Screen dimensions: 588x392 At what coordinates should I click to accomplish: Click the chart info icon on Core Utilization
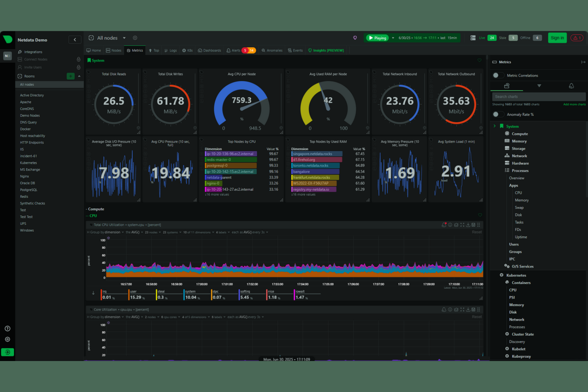click(450, 309)
